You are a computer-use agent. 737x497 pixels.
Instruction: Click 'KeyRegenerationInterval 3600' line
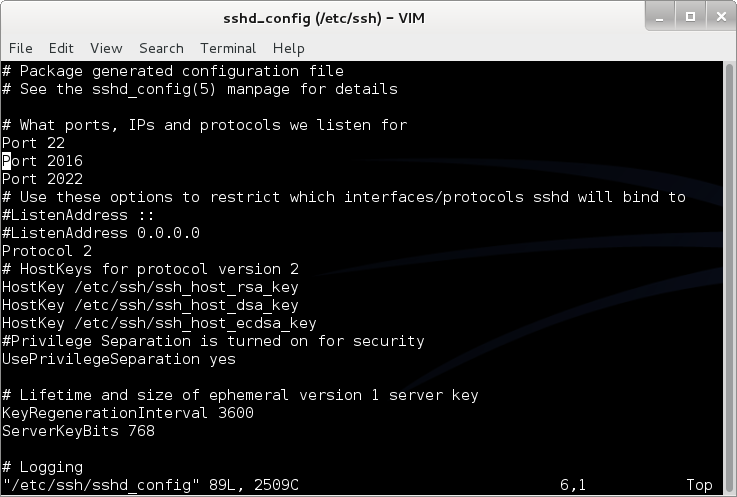tap(128, 413)
